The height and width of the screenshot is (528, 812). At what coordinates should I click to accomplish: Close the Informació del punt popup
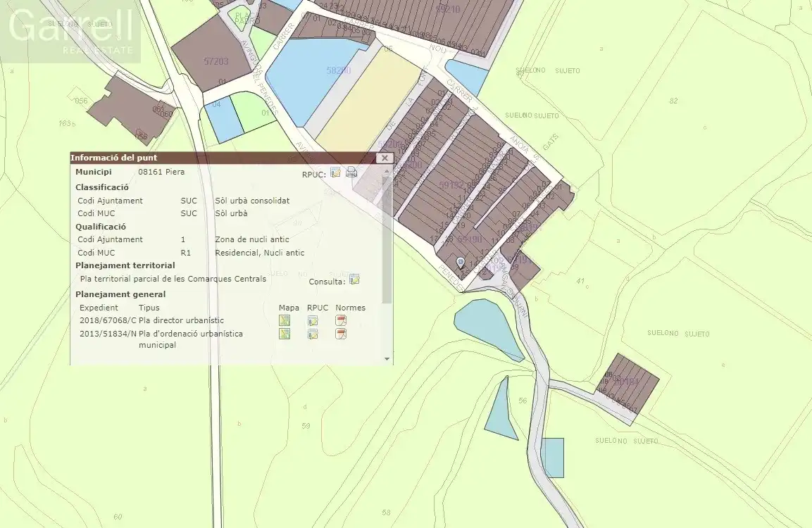[385, 158]
